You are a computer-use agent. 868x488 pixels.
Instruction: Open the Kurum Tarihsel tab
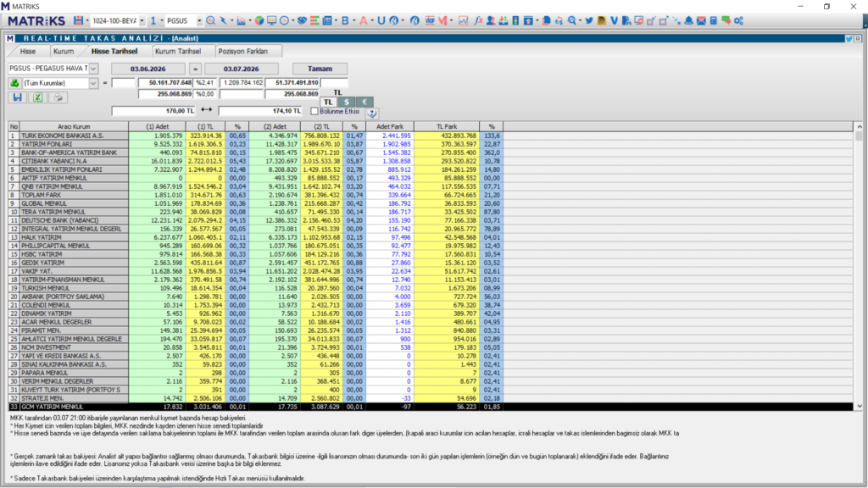(178, 51)
